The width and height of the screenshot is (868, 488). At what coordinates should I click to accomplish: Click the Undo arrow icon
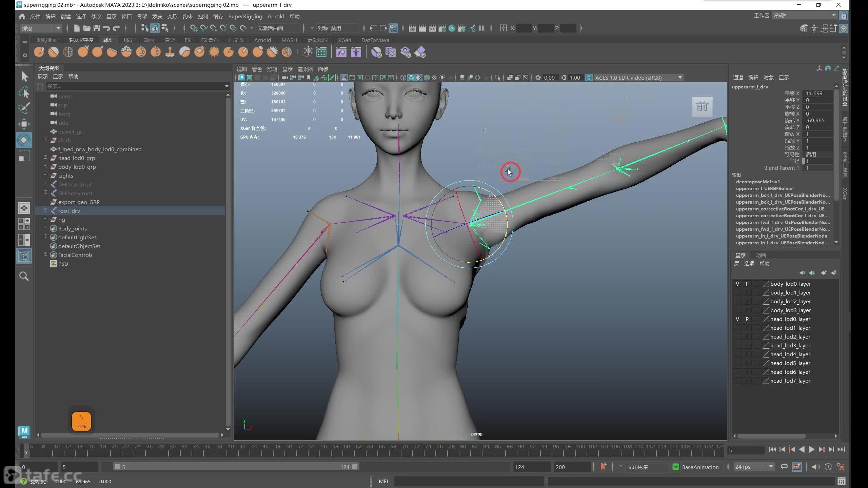coord(106,28)
